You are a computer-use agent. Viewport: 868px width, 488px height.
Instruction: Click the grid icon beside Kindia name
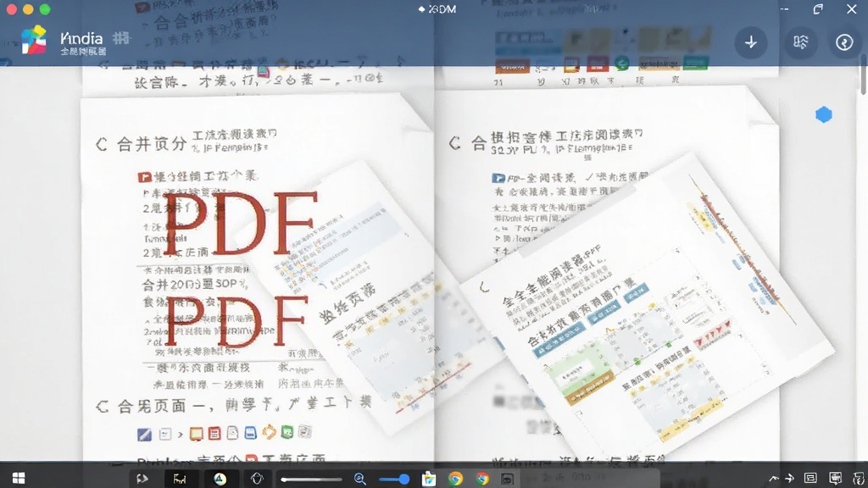point(121,38)
